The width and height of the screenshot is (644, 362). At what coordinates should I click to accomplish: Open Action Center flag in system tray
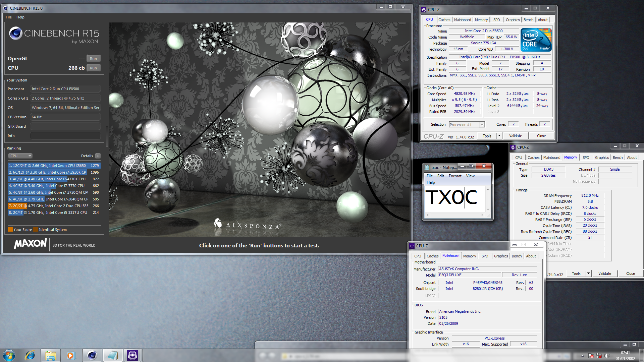(x=591, y=356)
